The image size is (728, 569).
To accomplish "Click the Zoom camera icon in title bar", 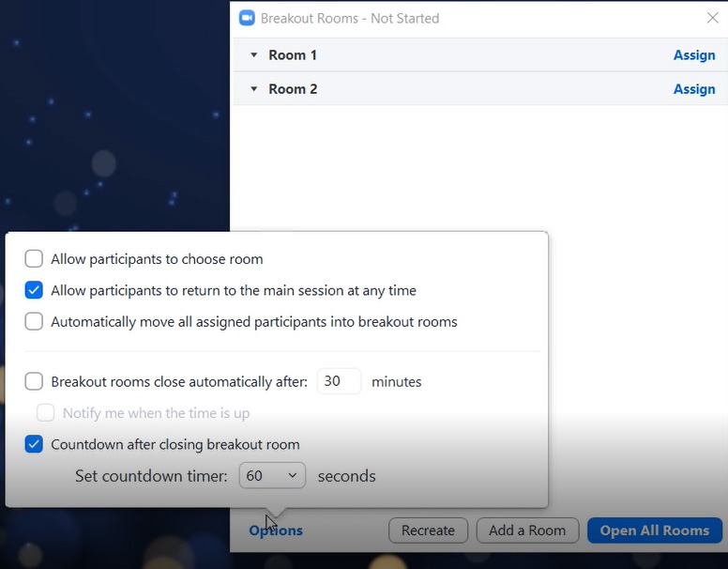I will point(247,18).
